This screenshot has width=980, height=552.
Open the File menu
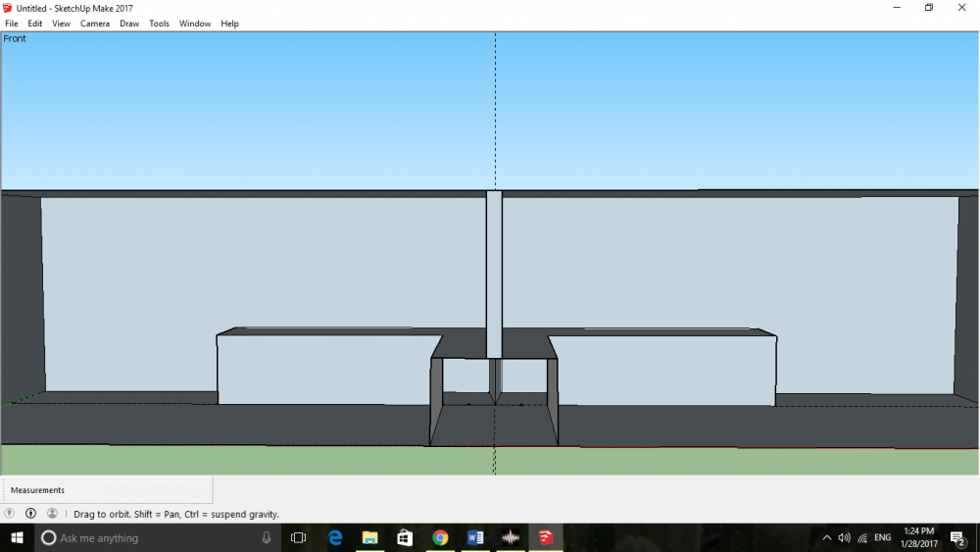(x=11, y=24)
